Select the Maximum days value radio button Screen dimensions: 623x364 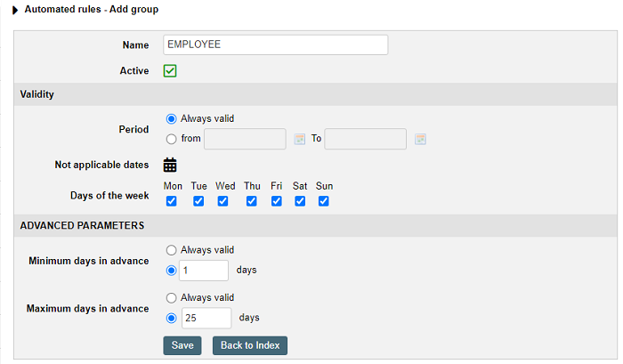[x=171, y=319]
